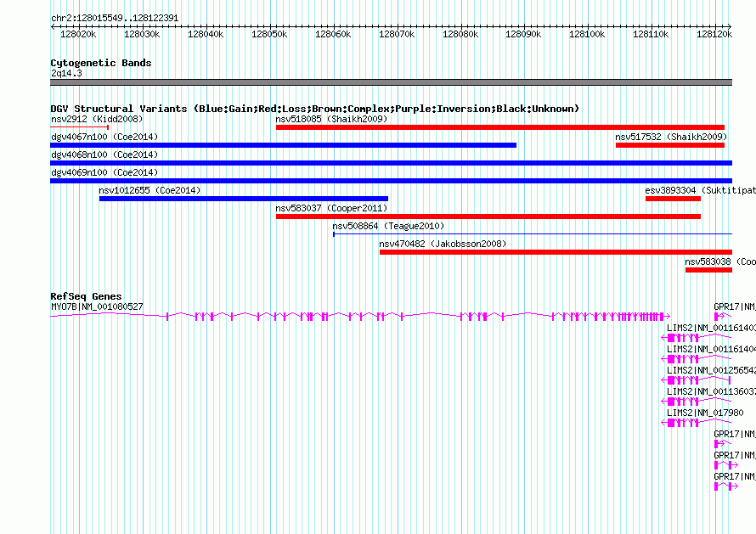Image resolution: width=756 pixels, height=534 pixels.
Task: Select the 128120k ruler tick label
Action: tap(714, 34)
